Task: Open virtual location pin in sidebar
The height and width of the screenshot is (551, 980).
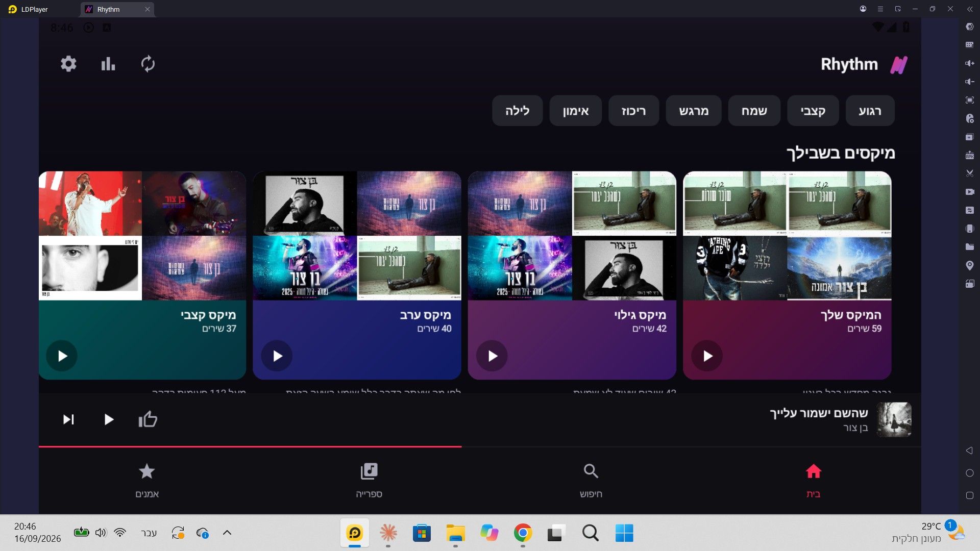Action: point(970,265)
